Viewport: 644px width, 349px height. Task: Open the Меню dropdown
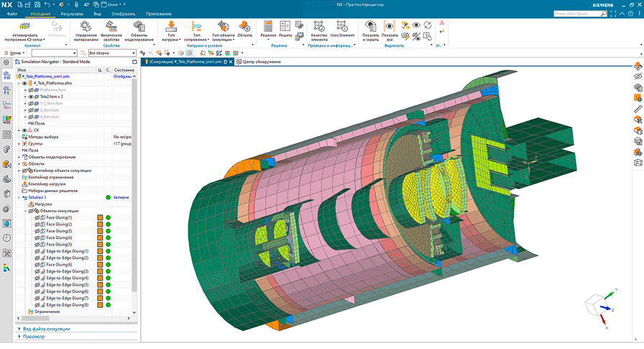15,53
